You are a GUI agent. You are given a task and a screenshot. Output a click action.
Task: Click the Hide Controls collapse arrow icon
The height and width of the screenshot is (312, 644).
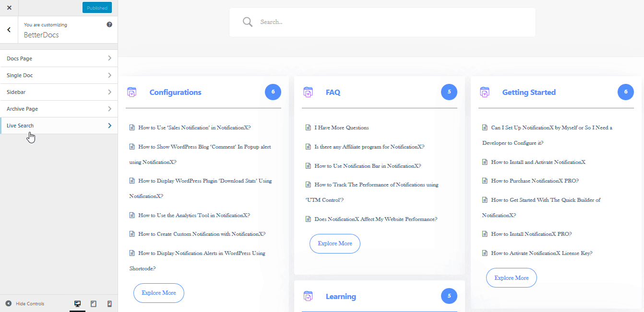[x=8, y=303]
